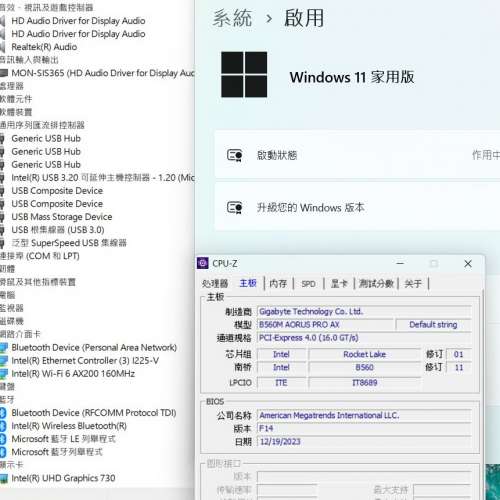Screen dimensions: 500x500
Task: Select Intel(R) Wi-Fi 6 AX200 160MHz entry
Action: (x=73, y=374)
